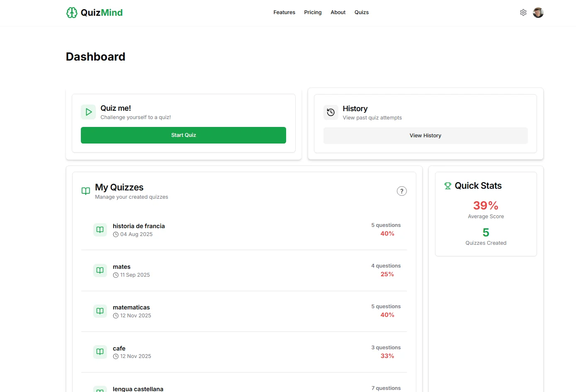576x392 pixels.
Task: Click the trophy icon in Quick Stats
Action: 448,186
